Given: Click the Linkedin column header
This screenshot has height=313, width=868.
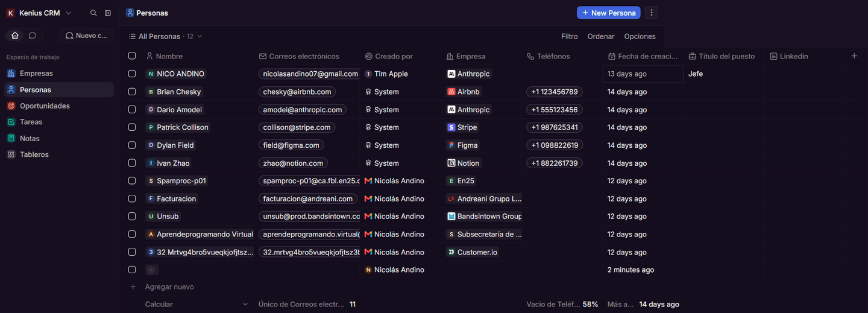Looking at the screenshot, I should click(x=805, y=56).
